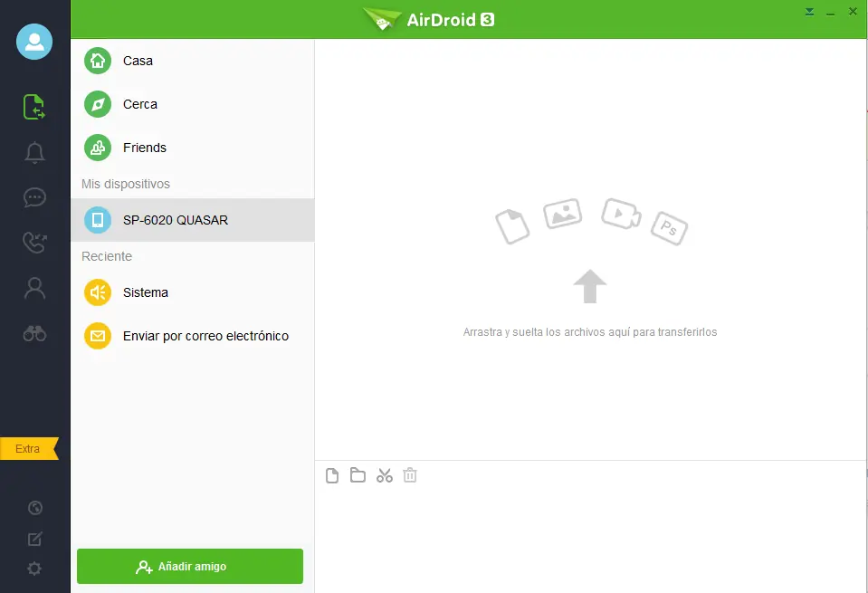Click the file drop area text

coord(590,332)
